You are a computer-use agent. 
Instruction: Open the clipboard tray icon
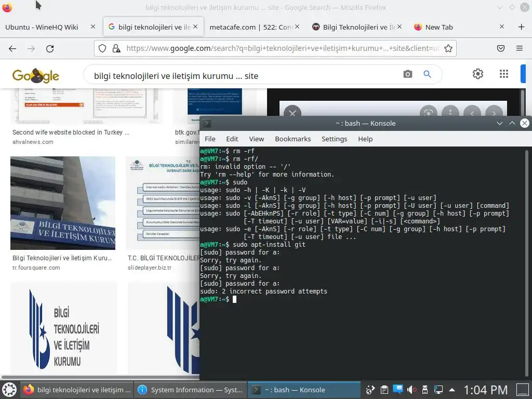(384, 390)
